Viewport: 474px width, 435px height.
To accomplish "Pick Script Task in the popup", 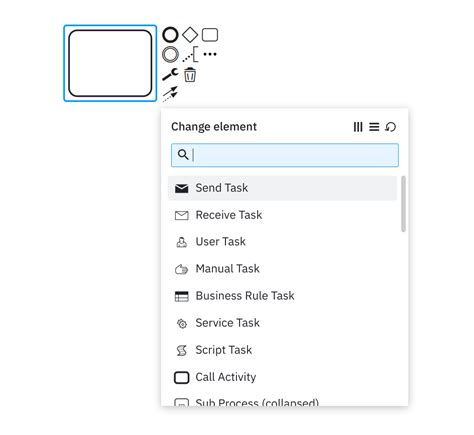I will coord(282,350).
